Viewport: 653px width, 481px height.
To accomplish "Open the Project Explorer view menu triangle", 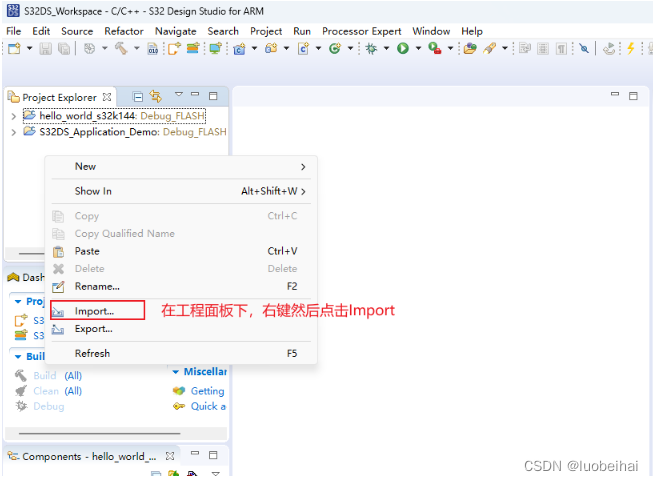I will 179,94.
